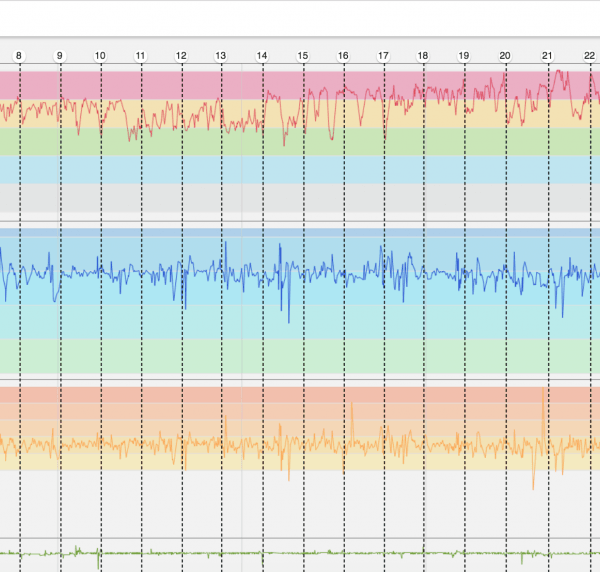Select lap marker 17
This screenshot has height=572, width=600.
pyautogui.click(x=382, y=56)
